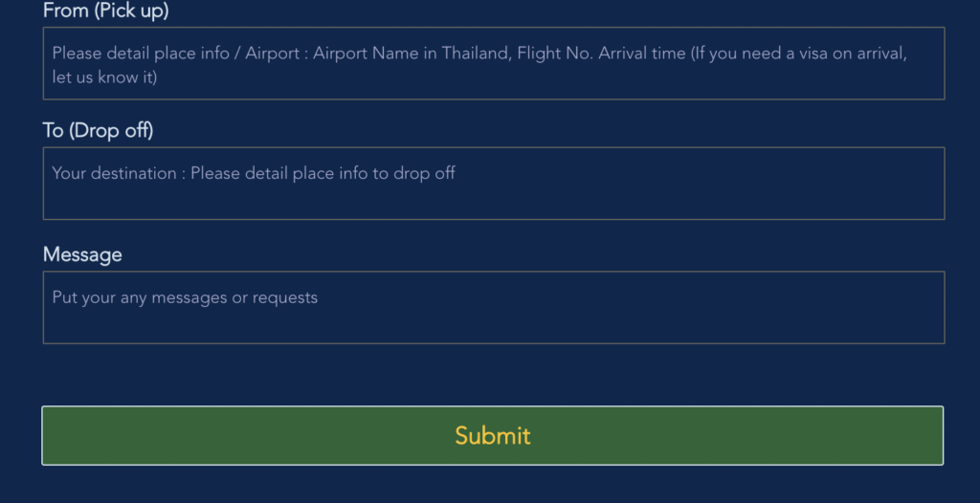
Task: Click the "To (Drop off)" label
Action: 98,130
